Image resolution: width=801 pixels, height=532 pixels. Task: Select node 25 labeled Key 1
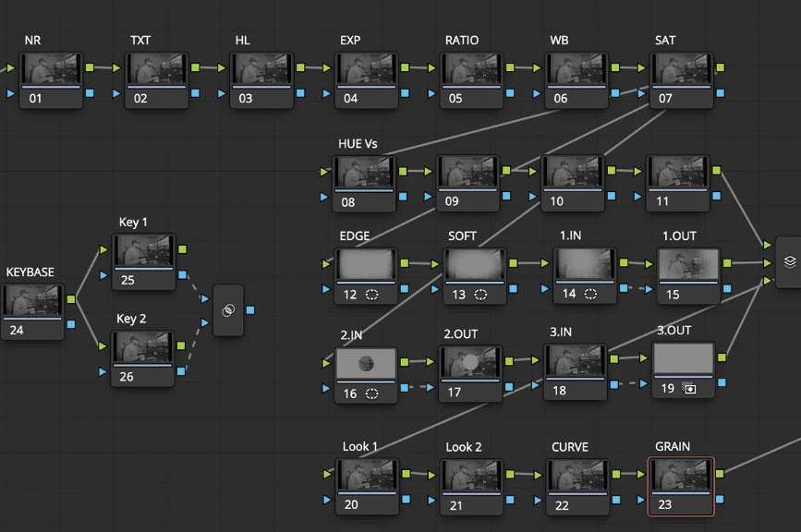(x=144, y=262)
